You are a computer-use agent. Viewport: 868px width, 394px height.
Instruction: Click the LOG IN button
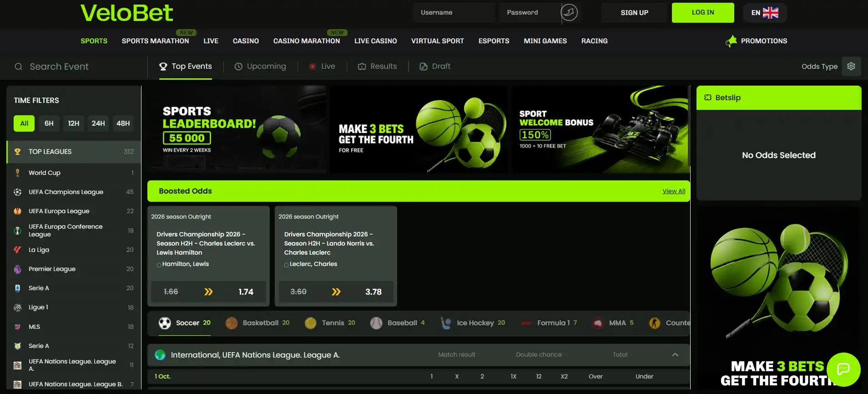point(703,13)
